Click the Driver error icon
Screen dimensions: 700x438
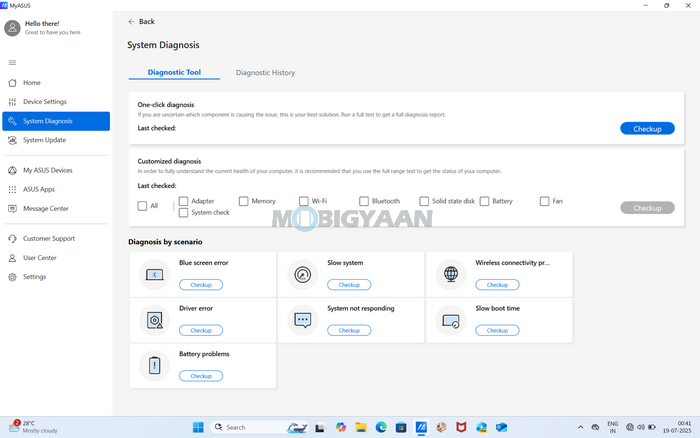pos(154,320)
